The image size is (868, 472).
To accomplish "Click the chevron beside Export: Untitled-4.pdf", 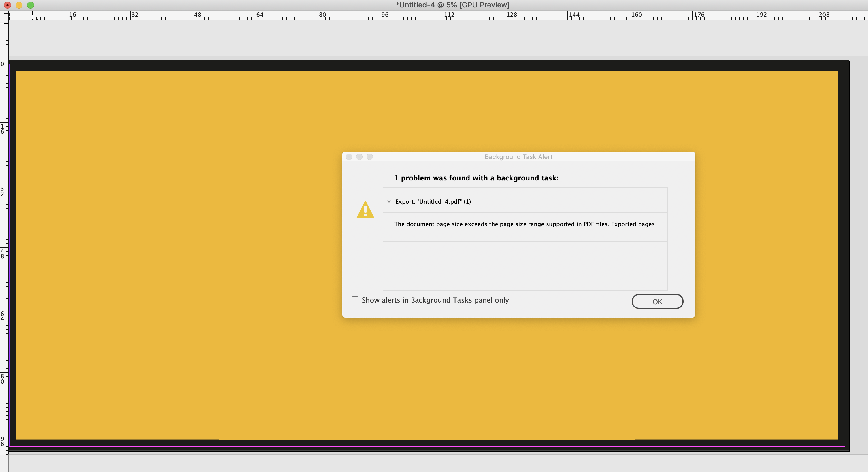I will click(x=389, y=201).
